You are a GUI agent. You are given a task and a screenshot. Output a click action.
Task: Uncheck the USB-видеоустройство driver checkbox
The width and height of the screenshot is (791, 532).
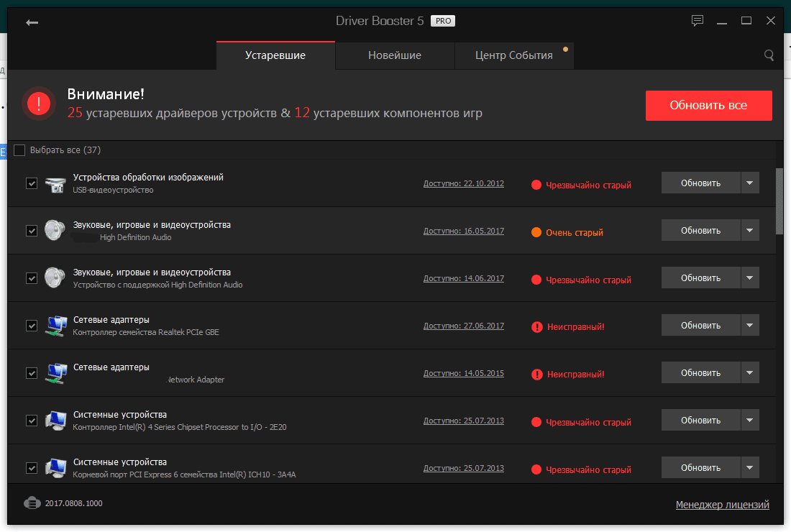[32, 183]
